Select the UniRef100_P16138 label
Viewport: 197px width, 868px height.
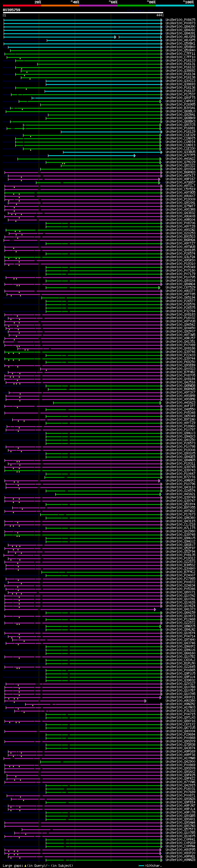coord(180,78)
